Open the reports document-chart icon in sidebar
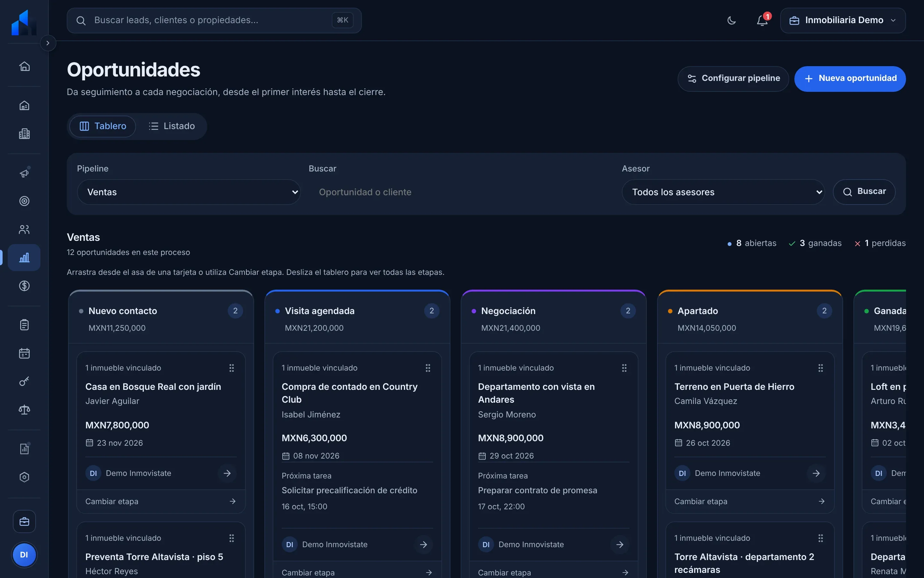This screenshot has height=578, width=924. (24, 449)
